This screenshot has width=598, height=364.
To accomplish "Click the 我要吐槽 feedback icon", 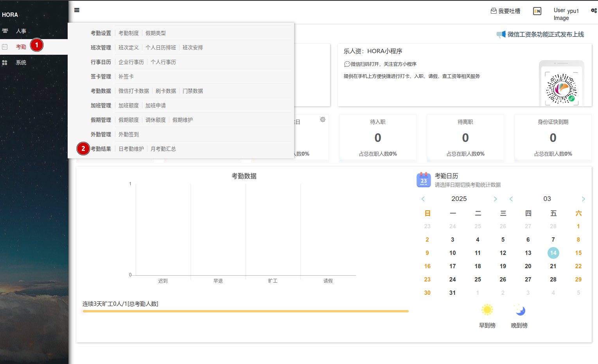I will click(x=494, y=11).
